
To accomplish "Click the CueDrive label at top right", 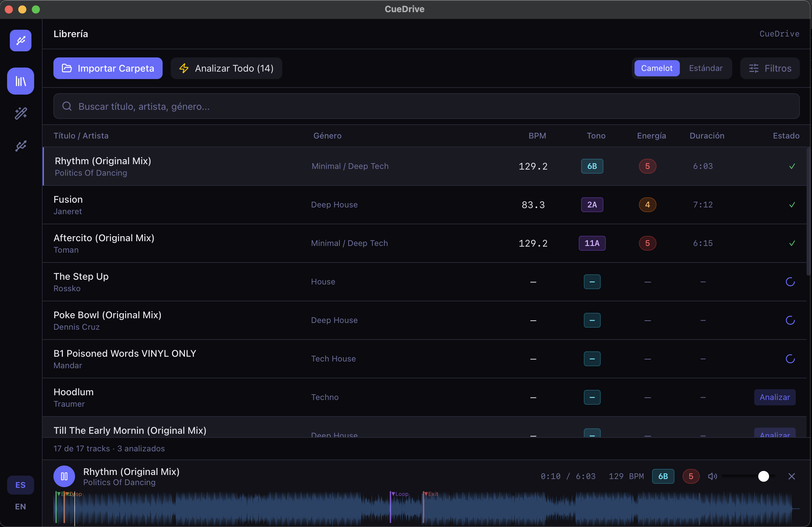I will pos(780,34).
